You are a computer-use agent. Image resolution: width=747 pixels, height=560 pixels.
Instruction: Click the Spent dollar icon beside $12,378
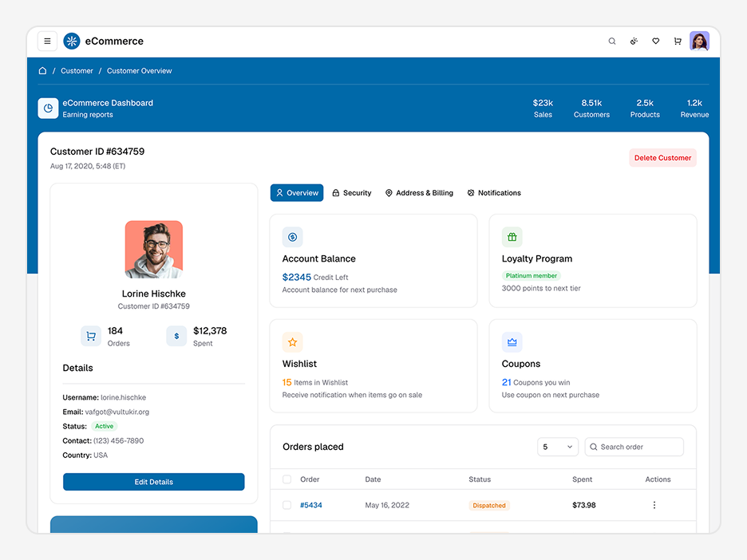point(176,336)
